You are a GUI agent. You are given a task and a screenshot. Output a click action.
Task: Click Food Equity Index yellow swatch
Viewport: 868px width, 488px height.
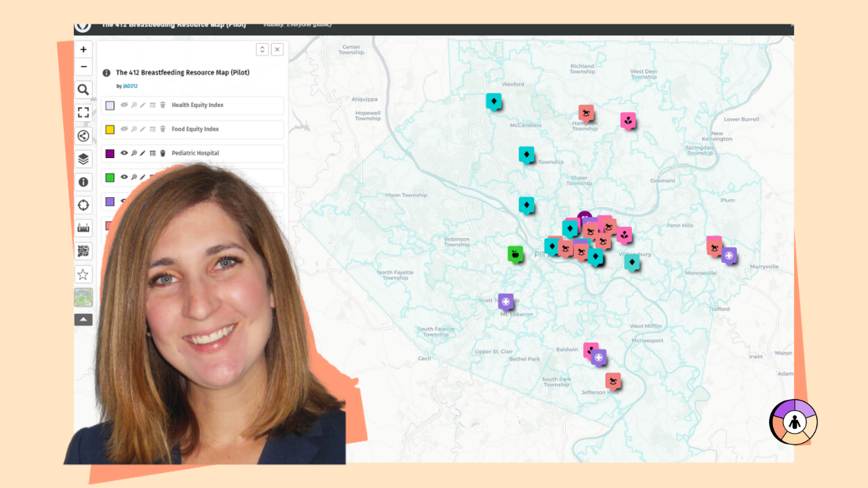click(x=110, y=129)
